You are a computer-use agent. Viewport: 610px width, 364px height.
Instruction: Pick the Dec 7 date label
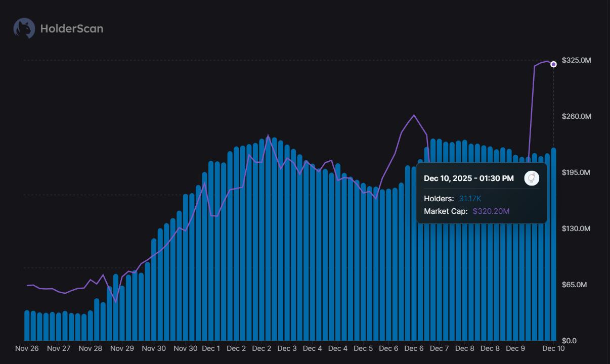439,348
